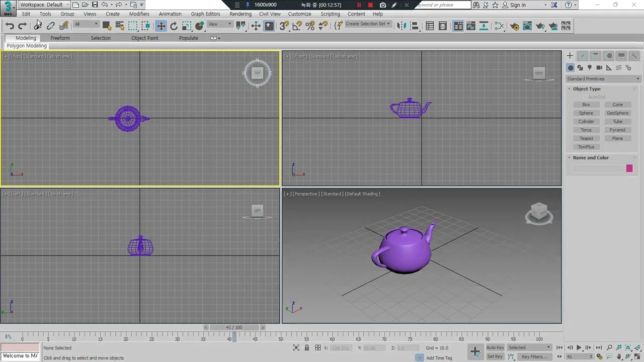Toggle the 3D Snaps button

tap(285, 26)
